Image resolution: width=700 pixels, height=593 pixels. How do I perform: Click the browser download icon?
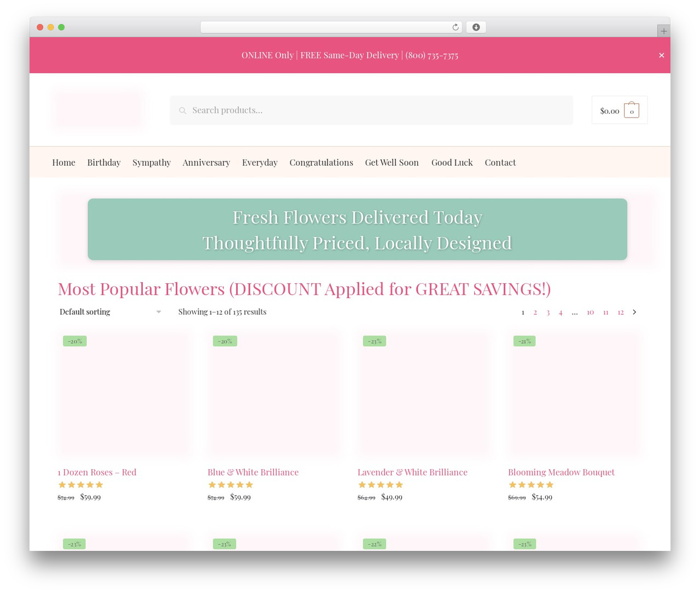tap(476, 27)
